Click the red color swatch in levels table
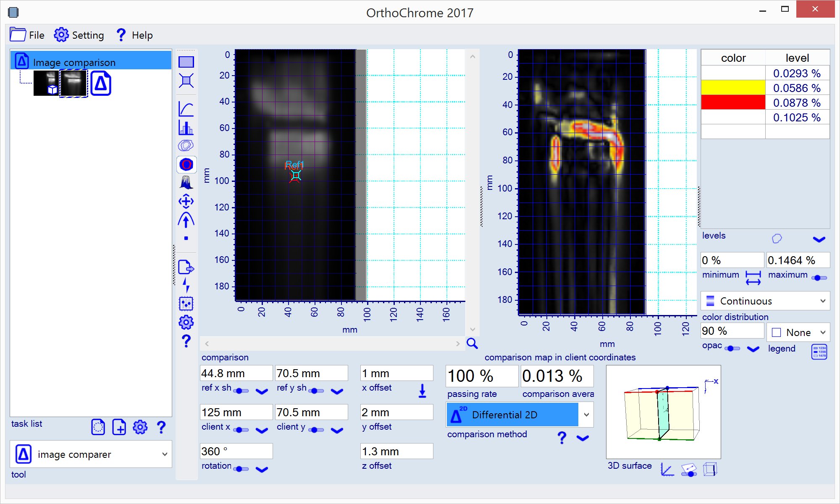The image size is (840, 504). click(733, 102)
